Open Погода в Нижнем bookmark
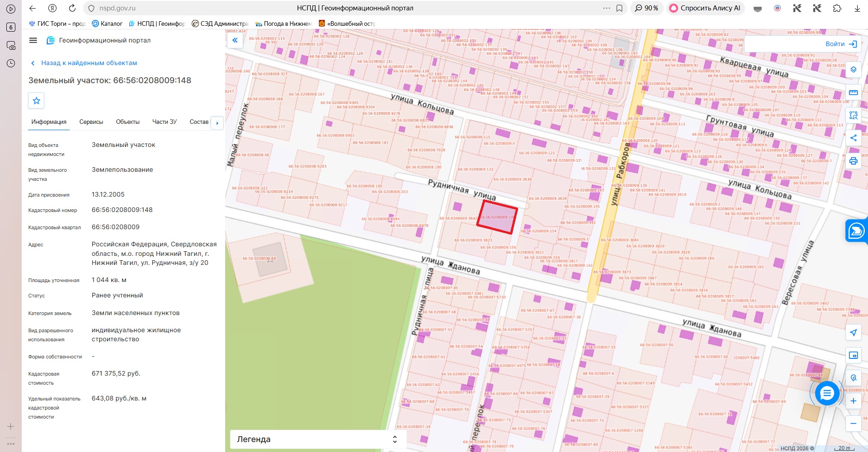Viewport: 868px width, 452px height. click(x=283, y=24)
